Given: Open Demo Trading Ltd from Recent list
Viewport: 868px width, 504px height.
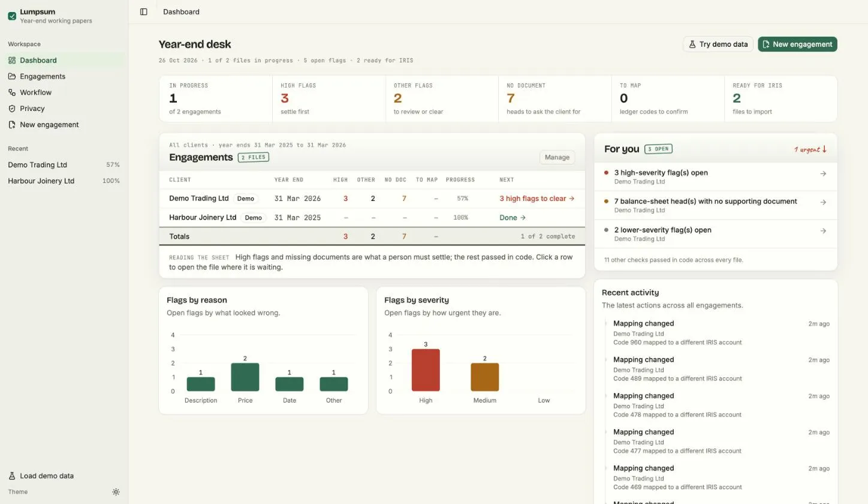Looking at the screenshot, I should tap(64, 165).
